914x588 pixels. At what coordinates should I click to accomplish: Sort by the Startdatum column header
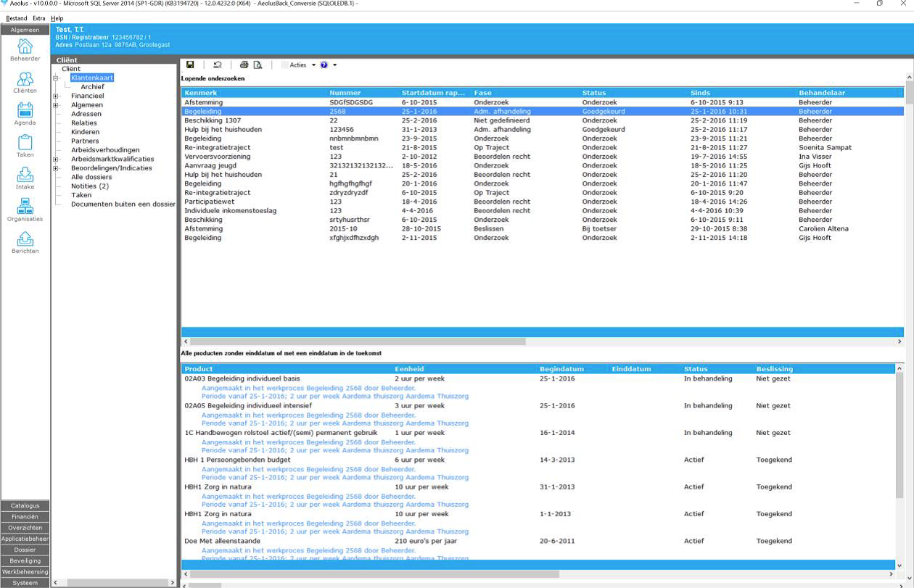pyautogui.click(x=433, y=93)
